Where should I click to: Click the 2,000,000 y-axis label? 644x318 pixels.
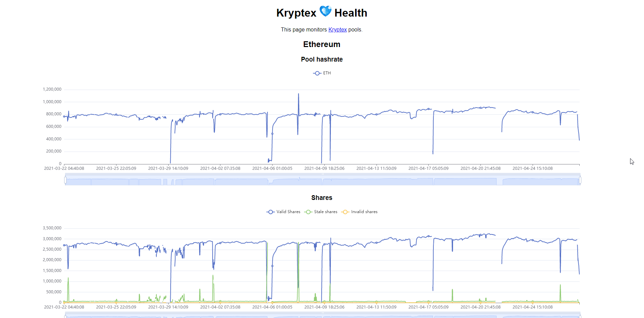52,260
